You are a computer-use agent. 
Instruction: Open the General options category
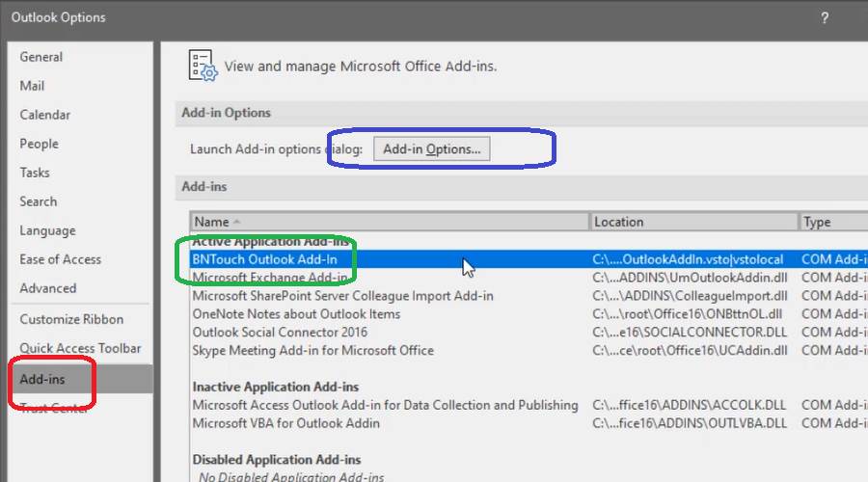click(x=41, y=57)
